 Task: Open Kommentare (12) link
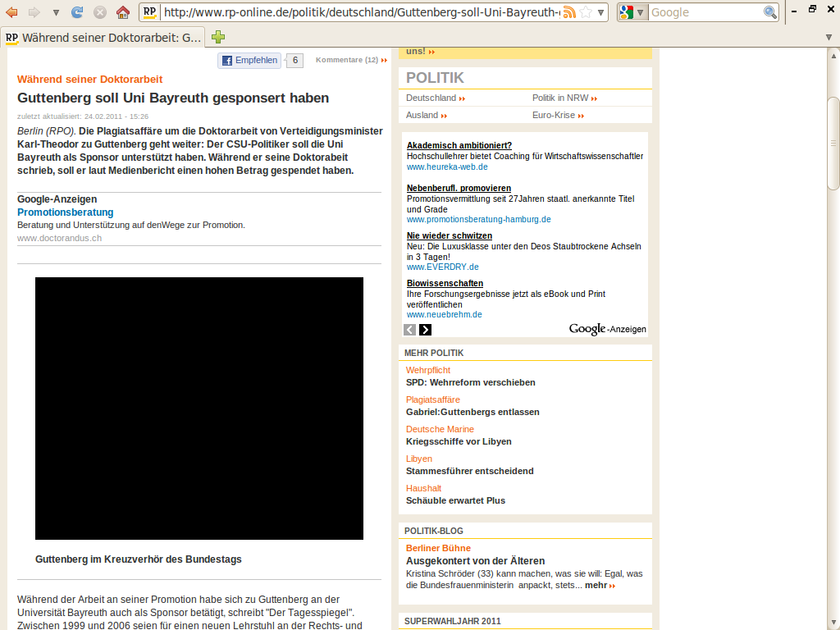click(351, 60)
